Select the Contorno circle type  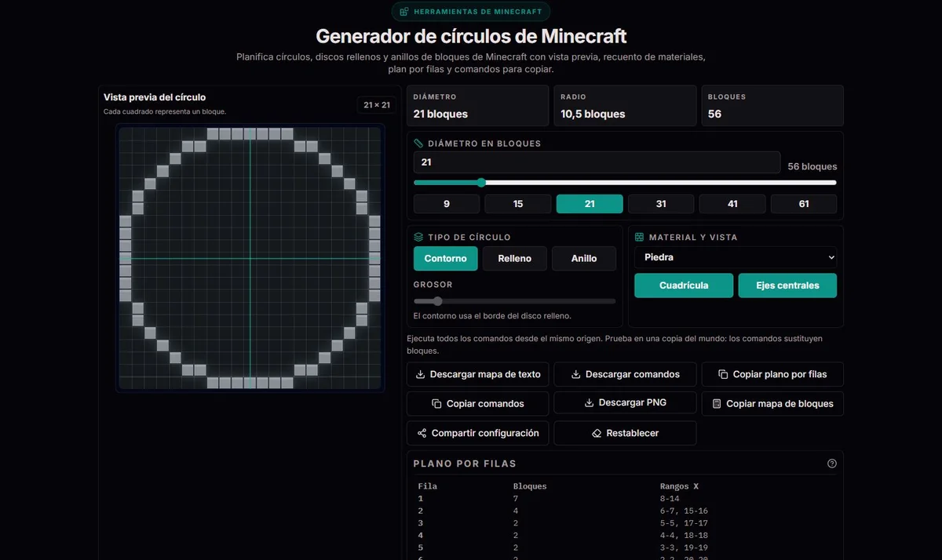(x=446, y=258)
